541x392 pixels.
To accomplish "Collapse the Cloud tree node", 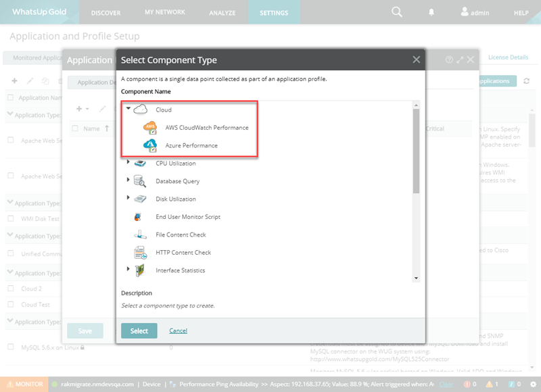I will click(x=128, y=109).
